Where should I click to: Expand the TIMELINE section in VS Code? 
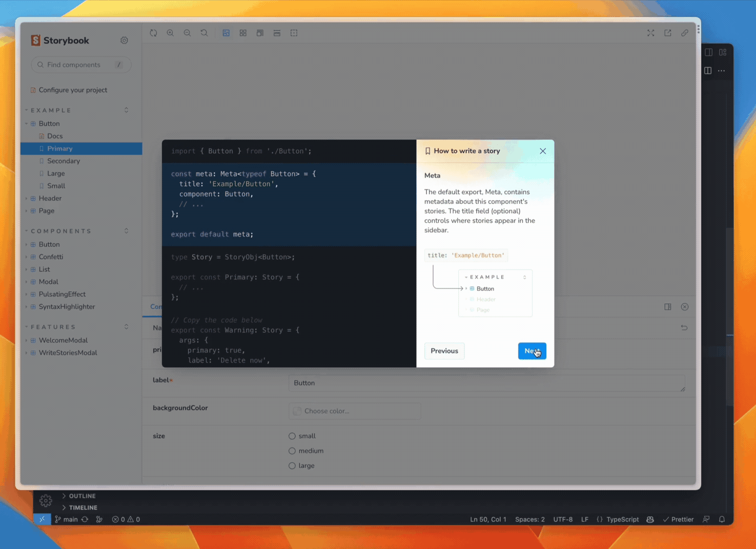pos(83,508)
